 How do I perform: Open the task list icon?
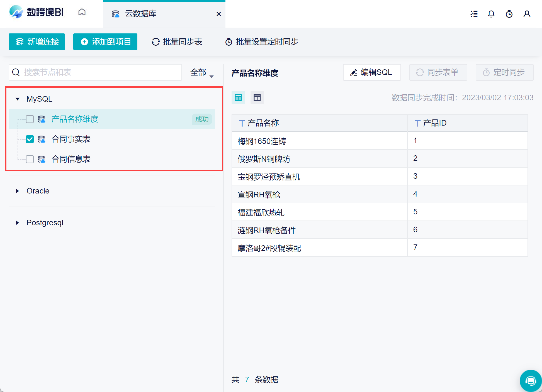[474, 14]
